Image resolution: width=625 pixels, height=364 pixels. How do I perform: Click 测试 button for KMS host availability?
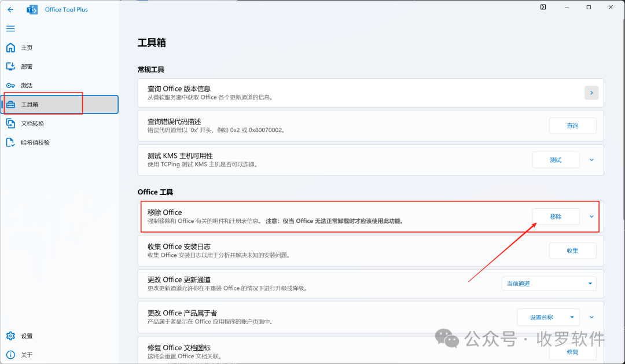click(556, 160)
